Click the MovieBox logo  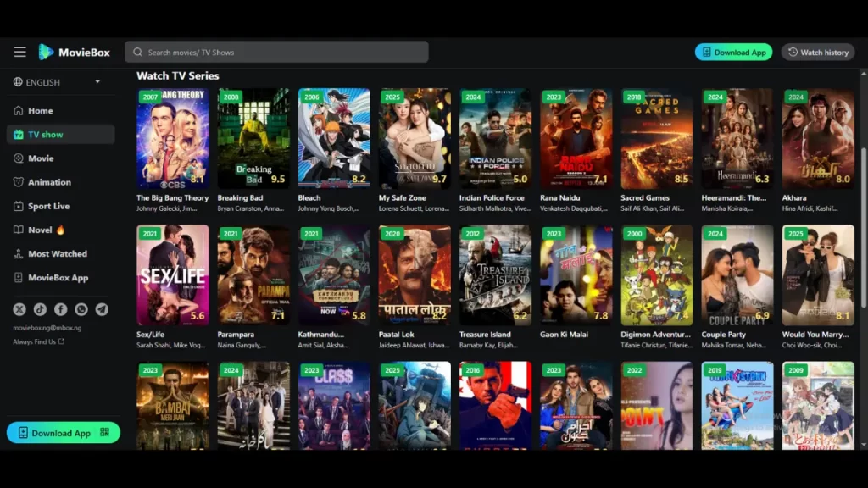[x=75, y=52]
